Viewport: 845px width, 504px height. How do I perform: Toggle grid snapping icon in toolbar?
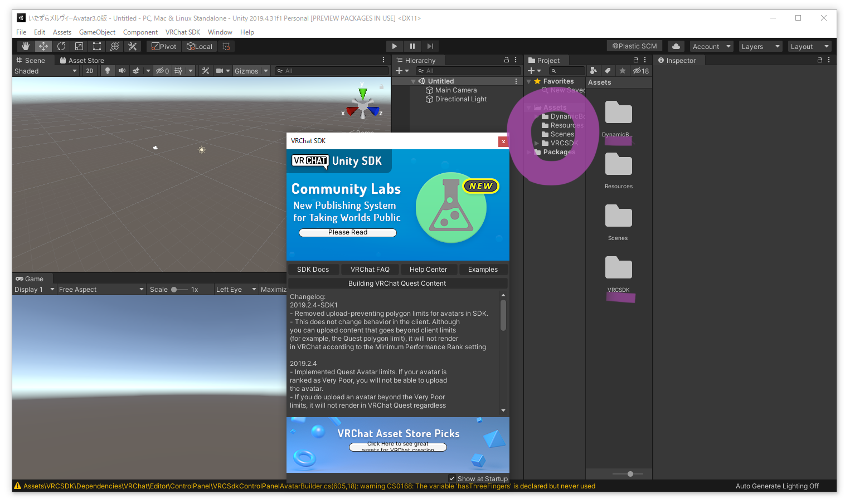(226, 46)
